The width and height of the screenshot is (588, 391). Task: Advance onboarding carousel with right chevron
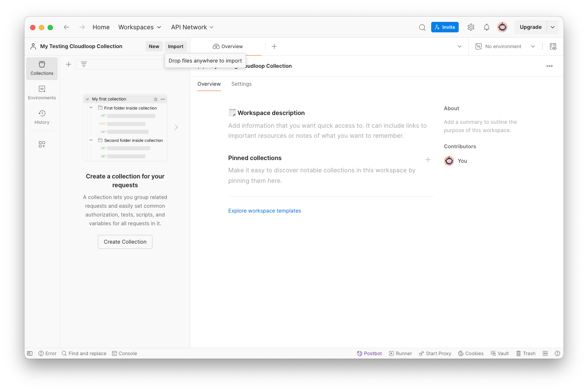click(x=176, y=127)
